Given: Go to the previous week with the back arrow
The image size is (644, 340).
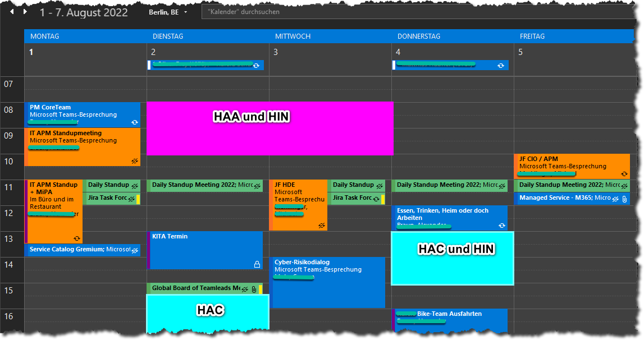Looking at the screenshot, I should (12, 12).
